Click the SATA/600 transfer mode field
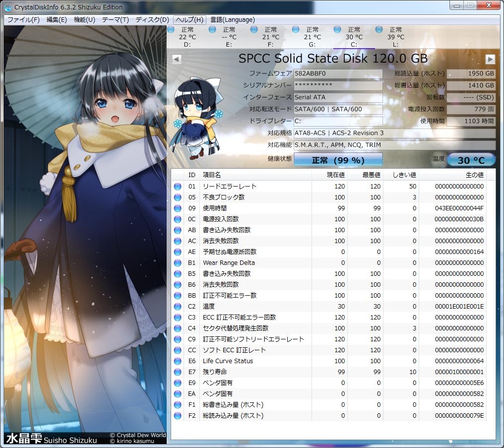The width and height of the screenshot is (504, 448). point(338,109)
